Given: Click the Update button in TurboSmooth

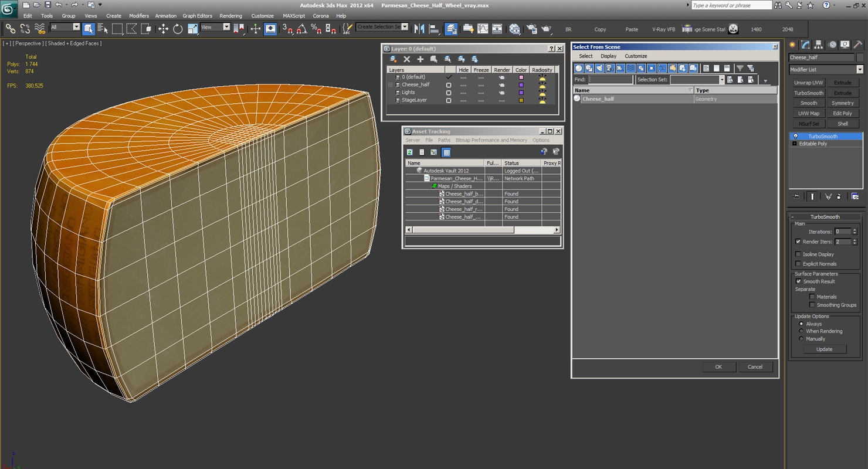Looking at the screenshot, I should click(x=824, y=349).
